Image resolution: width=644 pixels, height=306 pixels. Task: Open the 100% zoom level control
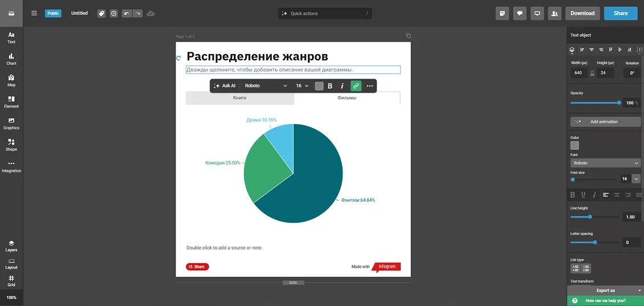click(x=11, y=297)
